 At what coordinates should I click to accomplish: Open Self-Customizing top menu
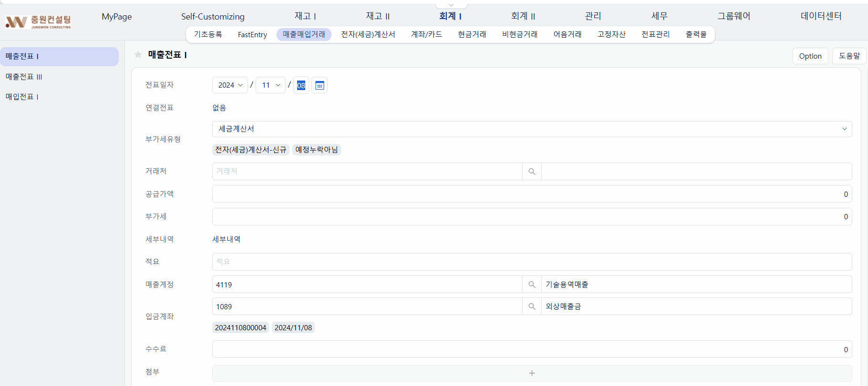click(x=213, y=17)
